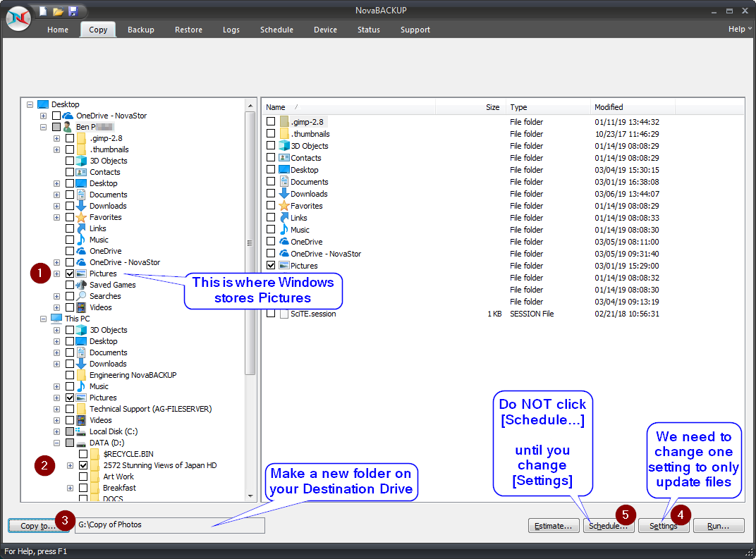Click the .gimp-2.8 folder icon in the tree
Image resolution: width=756 pixels, height=559 pixels.
[82, 138]
